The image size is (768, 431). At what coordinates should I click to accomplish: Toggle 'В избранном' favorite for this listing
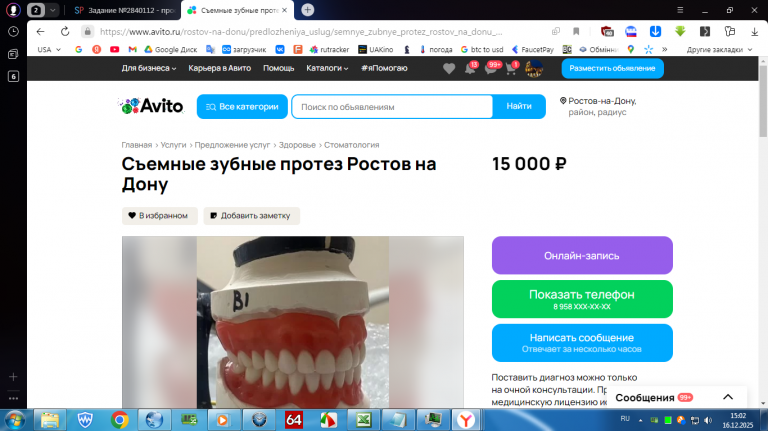click(159, 216)
